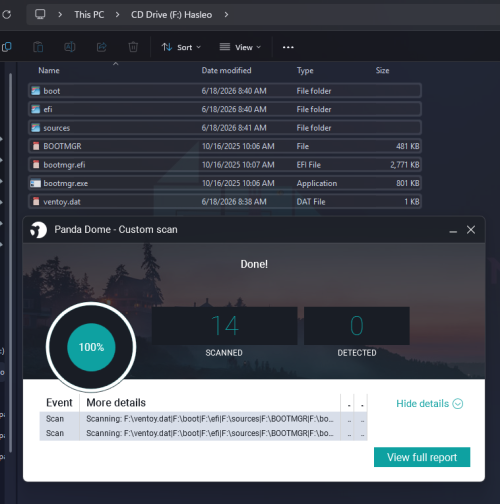Click EFI File type of bootmgr.efi
The width and height of the screenshot is (500, 504).
(x=309, y=165)
